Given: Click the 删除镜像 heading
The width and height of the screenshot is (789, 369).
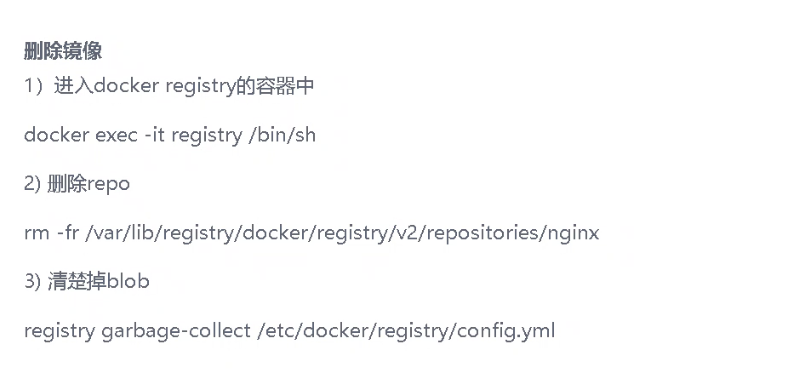Looking at the screenshot, I should [63, 51].
